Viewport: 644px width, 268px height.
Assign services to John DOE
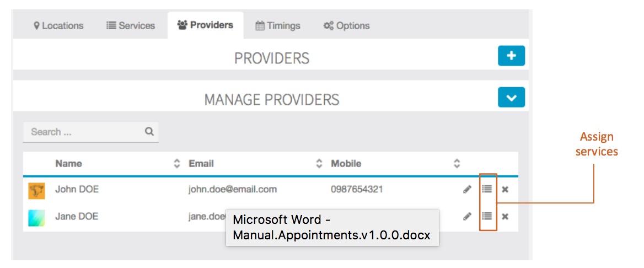point(487,189)
